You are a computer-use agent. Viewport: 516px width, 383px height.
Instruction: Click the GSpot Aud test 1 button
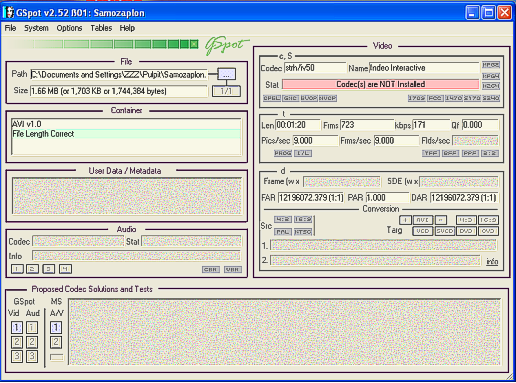[x=32, y=328]
